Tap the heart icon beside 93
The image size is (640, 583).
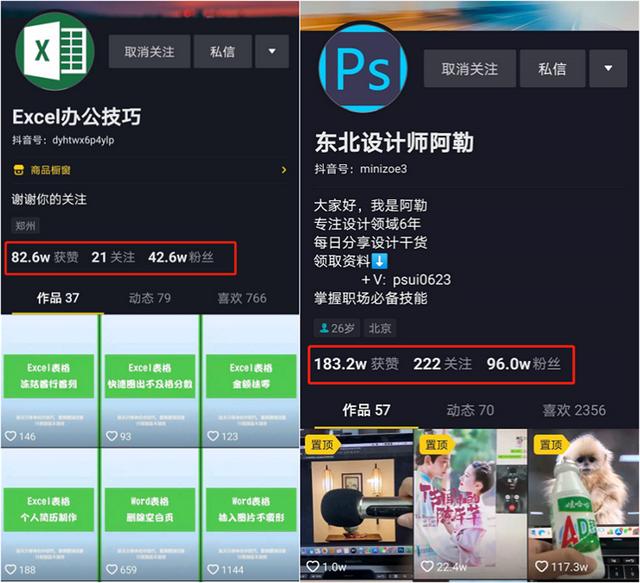point(111,436)
